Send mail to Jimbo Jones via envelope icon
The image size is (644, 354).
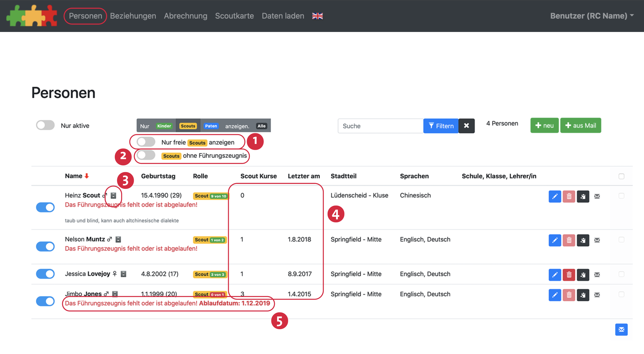[597, 295]
